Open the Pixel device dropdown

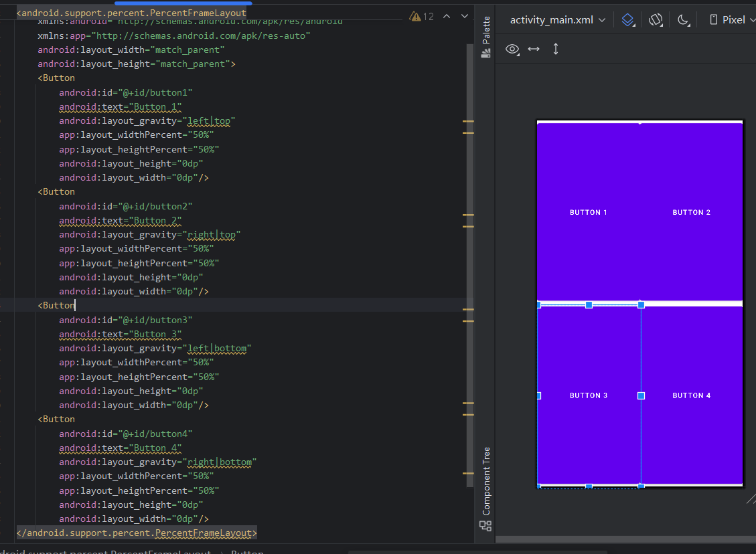pyautogui.click(x=733, y=20)
